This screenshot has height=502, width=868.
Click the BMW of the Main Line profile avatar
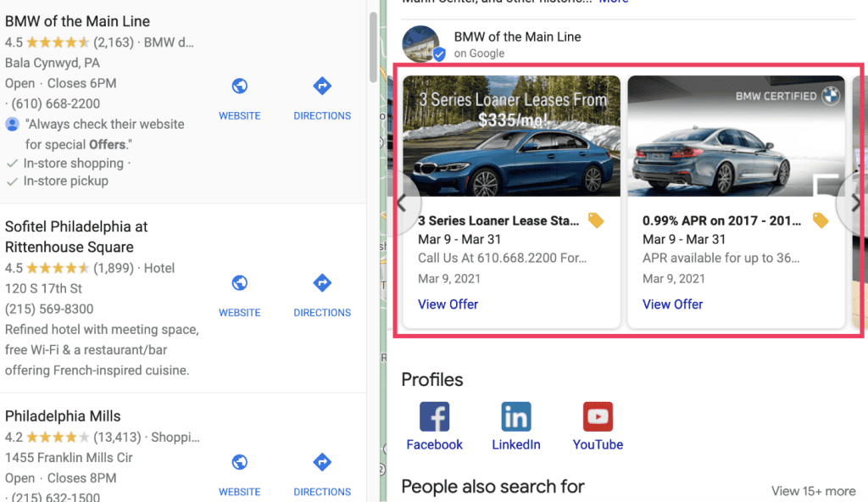[422, 44]
